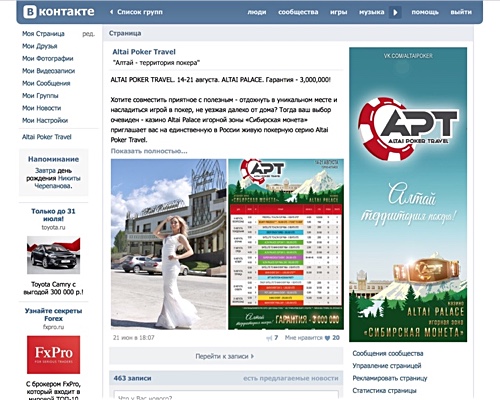Open Мои Настройки
500x400 pixels.
(x=45, y=120)
